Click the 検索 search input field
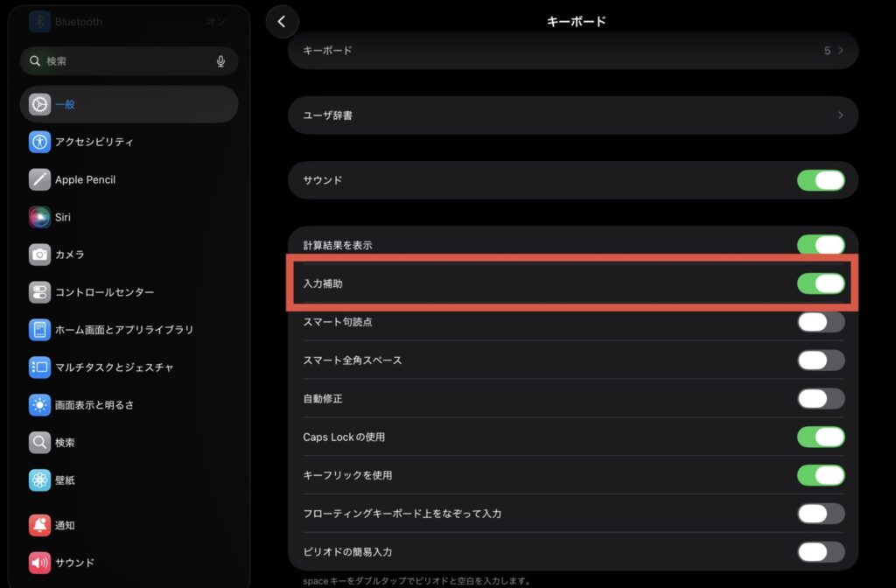896x588 pixels. click(122, 61)
